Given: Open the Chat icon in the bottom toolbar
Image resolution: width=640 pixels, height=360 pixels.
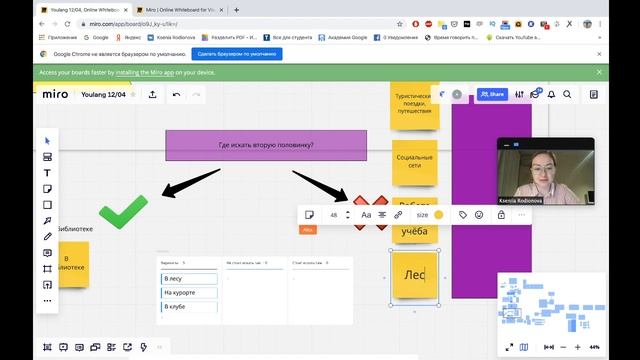Looking at the screenshot, I should pos(95,347).
